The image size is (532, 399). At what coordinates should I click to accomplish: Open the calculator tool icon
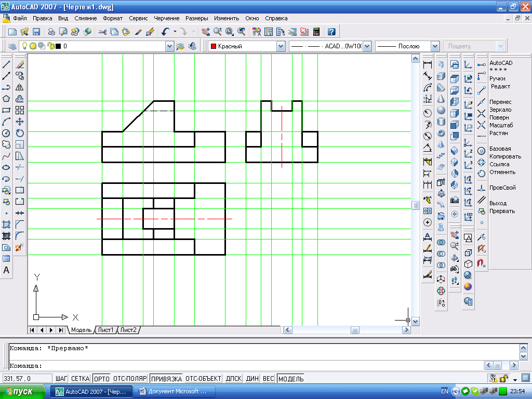pyautogui.click(x=316, y=32)
